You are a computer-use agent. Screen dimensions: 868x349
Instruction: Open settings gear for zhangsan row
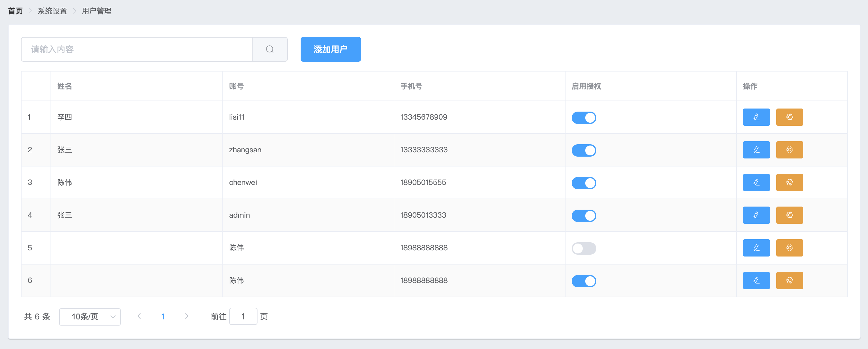789,150
